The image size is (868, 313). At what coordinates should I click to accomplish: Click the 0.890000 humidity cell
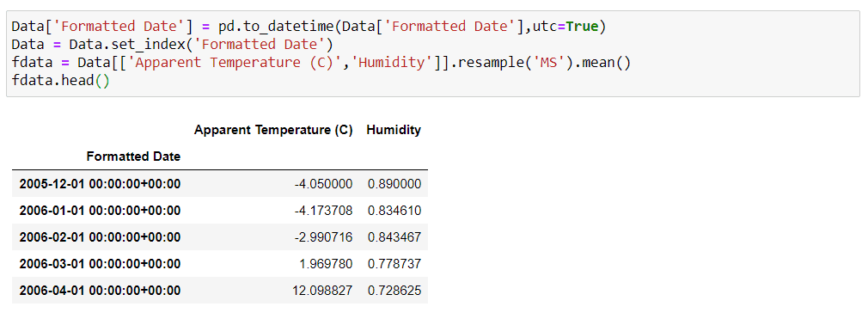click(x=394, y=184)
